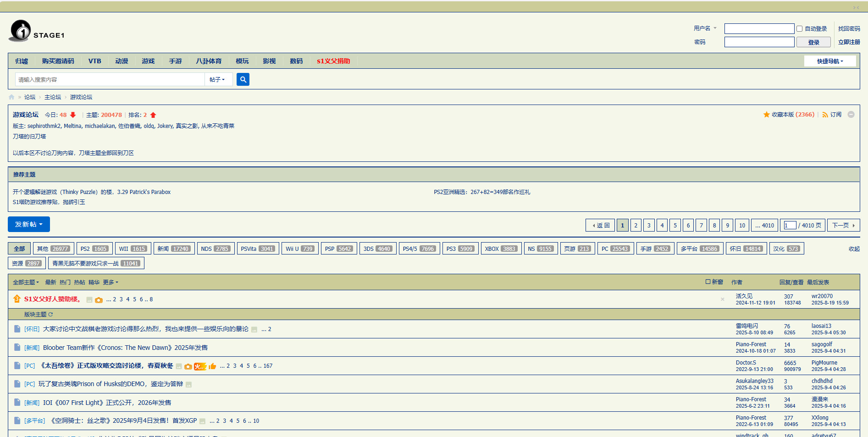The height and width of the screenshot is (437, 868).
Task: Open the recommended thread PS2亚洲精选
Action: click(482, 192)
